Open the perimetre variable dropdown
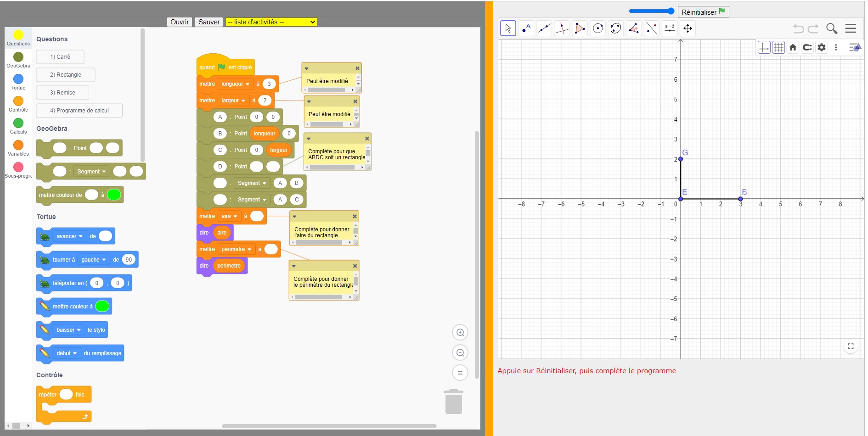The image size is (868, 436). tap(236, 249)
